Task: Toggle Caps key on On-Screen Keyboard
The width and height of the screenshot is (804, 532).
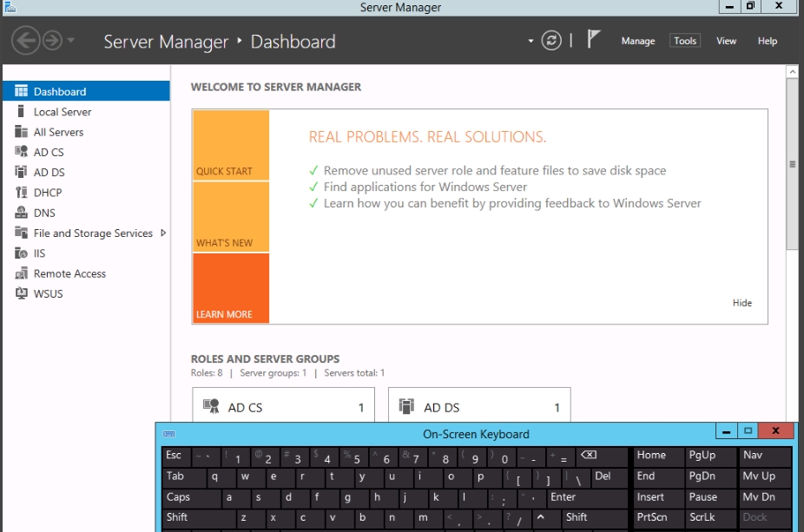Action: (x=190, y=497)
